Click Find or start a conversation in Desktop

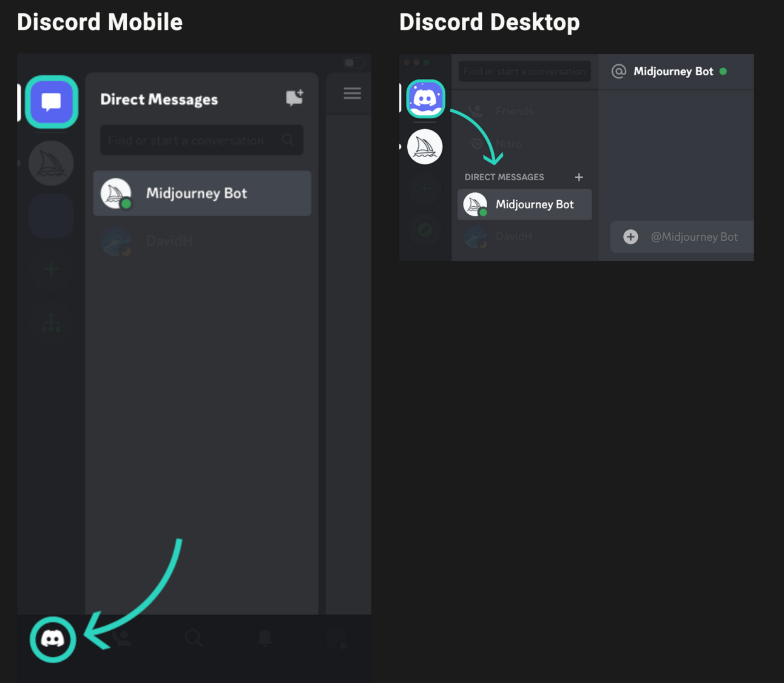pos(524,71)
